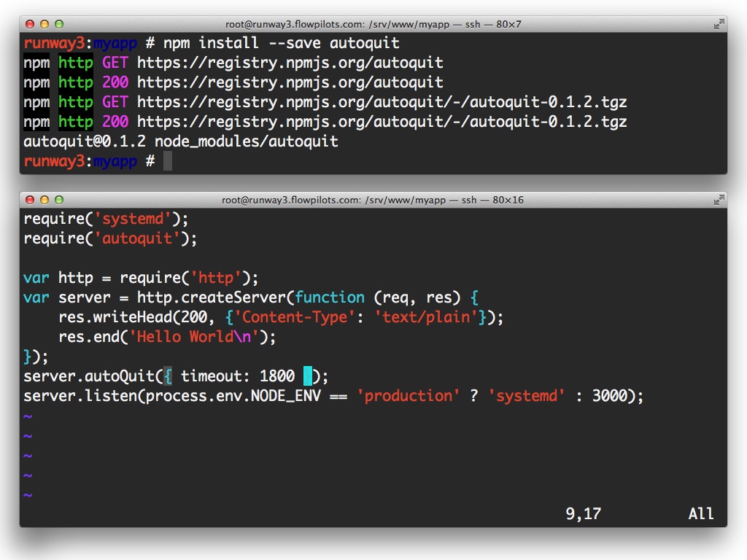Click the require('autoquit'); line in vim
747x560 pixels.
tap(111, 238)
